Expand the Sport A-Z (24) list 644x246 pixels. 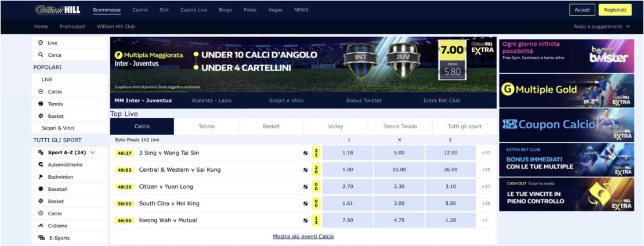(93, 153)
